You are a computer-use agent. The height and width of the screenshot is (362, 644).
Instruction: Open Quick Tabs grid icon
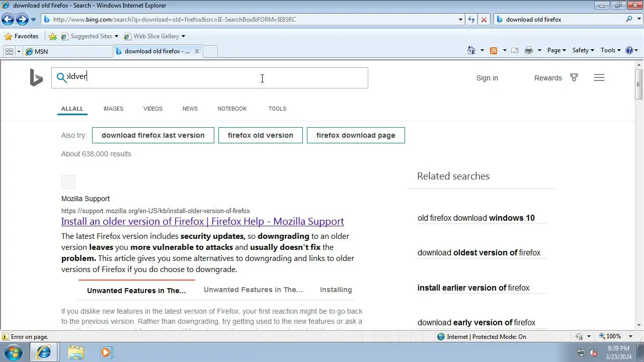click(x=9, y=51)
